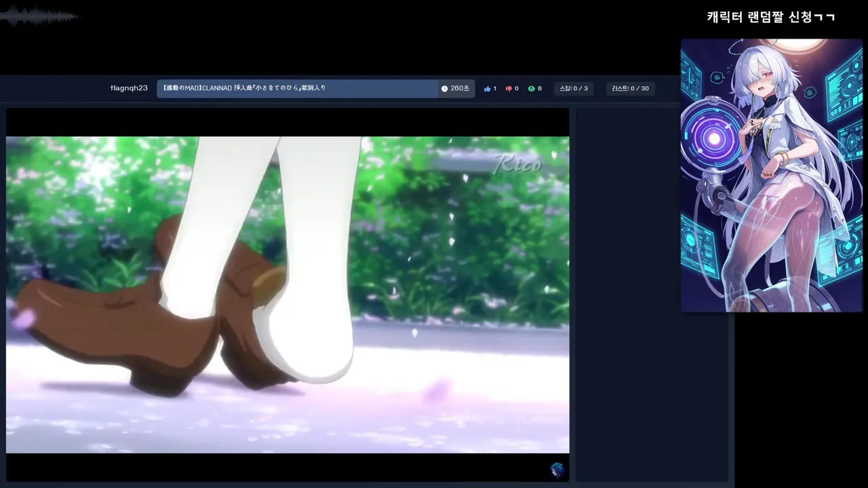Click the clock icon beside 260초
This screenshot has height=488, width=868.
tap(444, 89)
